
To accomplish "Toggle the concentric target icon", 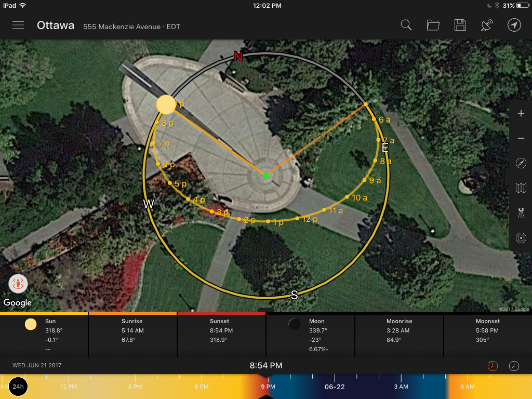I will pyautogui.click(x=521, y=238).
